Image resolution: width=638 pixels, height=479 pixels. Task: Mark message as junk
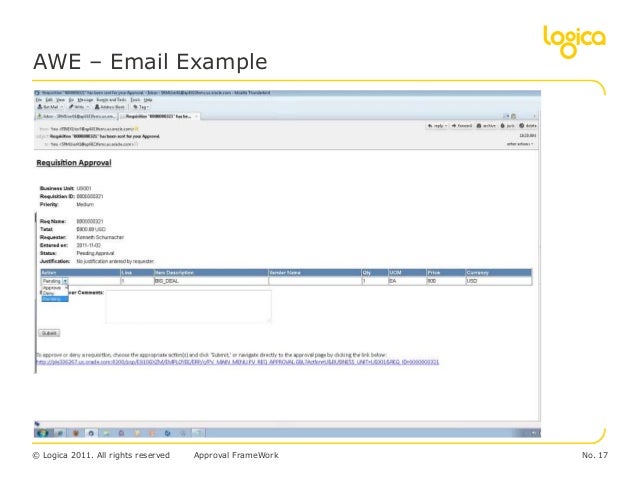[x=507, y=126]
